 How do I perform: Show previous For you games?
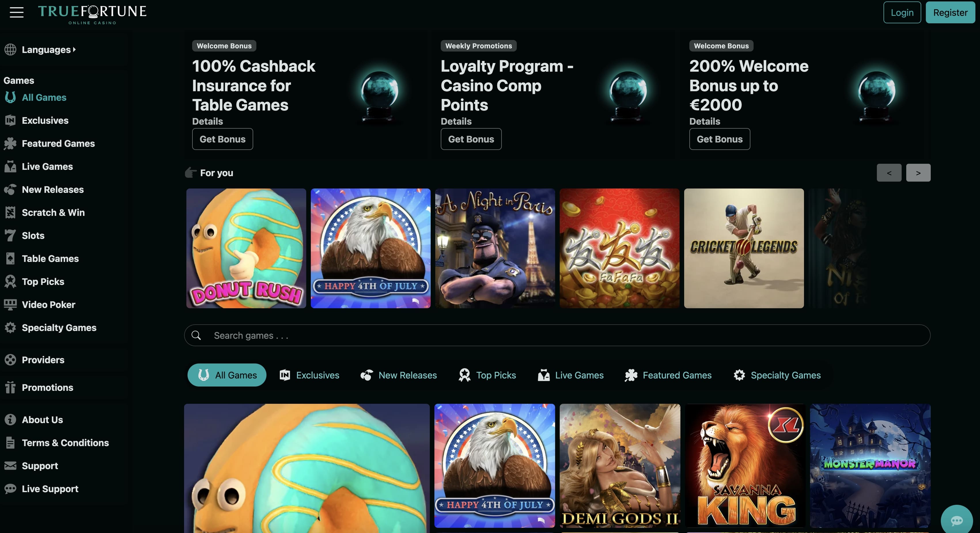[889, 173]
